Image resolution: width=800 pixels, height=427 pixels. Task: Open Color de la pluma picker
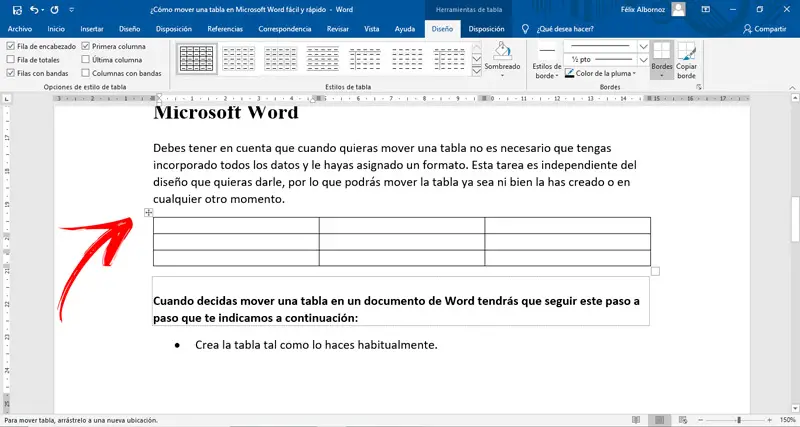click(x=601, y=73)
